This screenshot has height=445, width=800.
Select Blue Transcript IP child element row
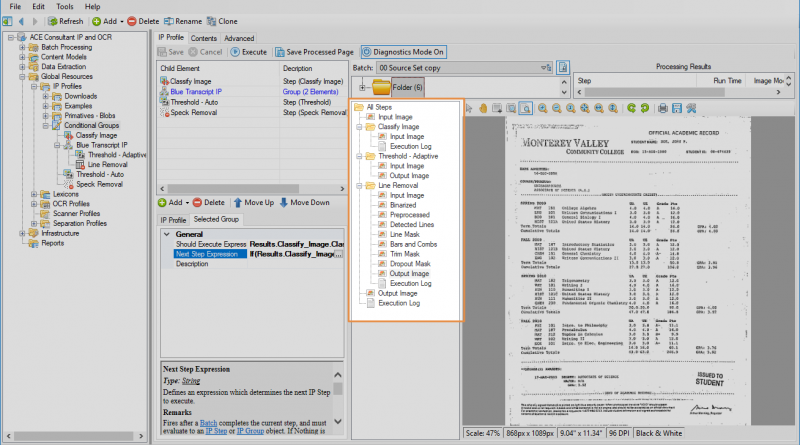pyautogui.click(x=196, y=91)
